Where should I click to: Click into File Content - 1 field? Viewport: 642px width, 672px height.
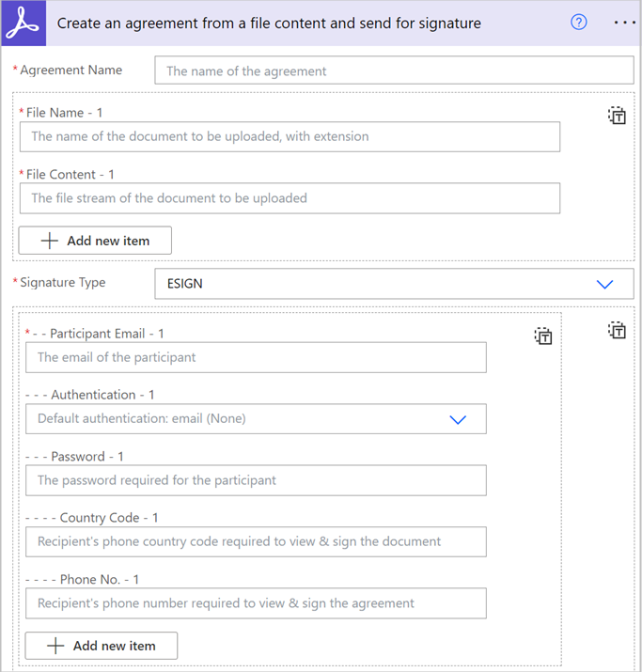[290, 198]
